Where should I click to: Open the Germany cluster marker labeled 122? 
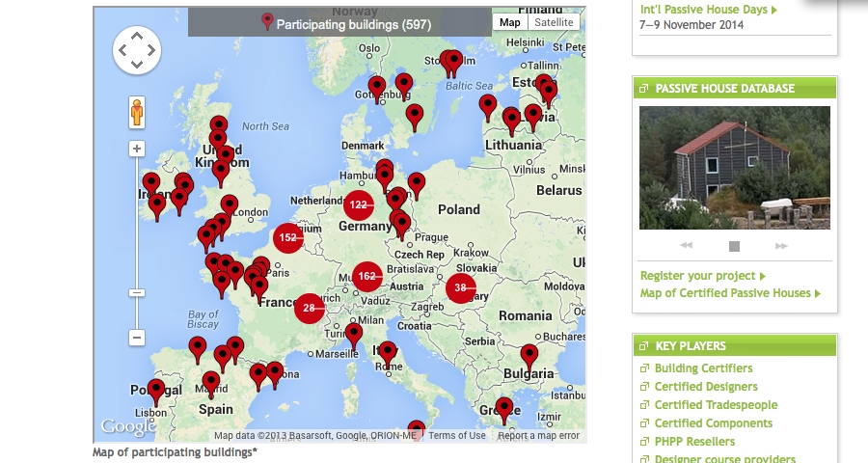(x=359, y=204)
